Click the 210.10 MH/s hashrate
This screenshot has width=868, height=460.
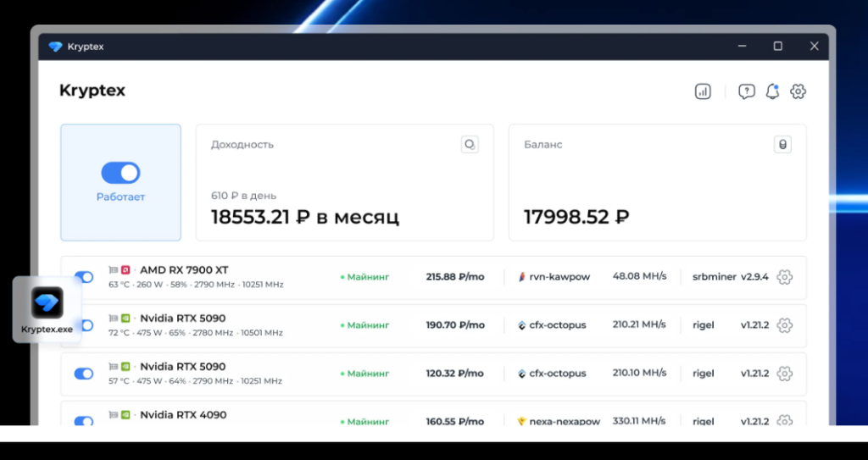(639, 373)
